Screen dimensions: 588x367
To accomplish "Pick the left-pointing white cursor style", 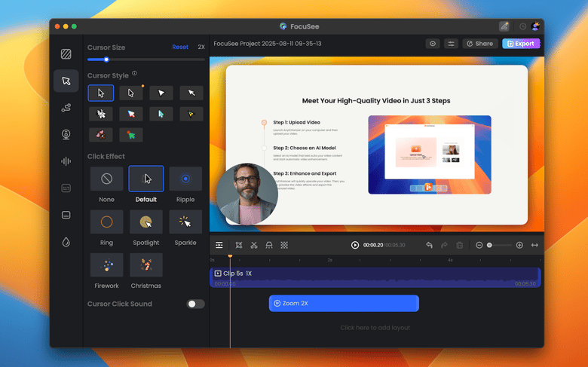I will pyautogui.click(x=191, y=93).
